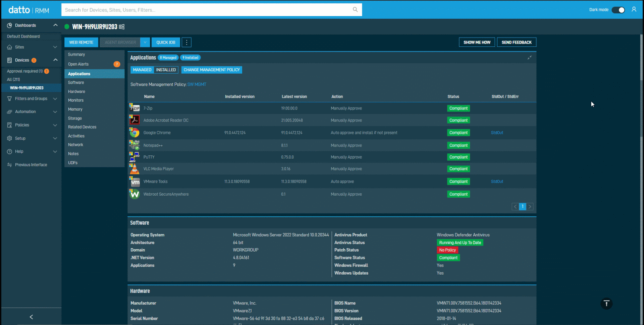The height and width of the screenshot is (325, 644).
Task: Click the Sites building icon
Action: 9,47
